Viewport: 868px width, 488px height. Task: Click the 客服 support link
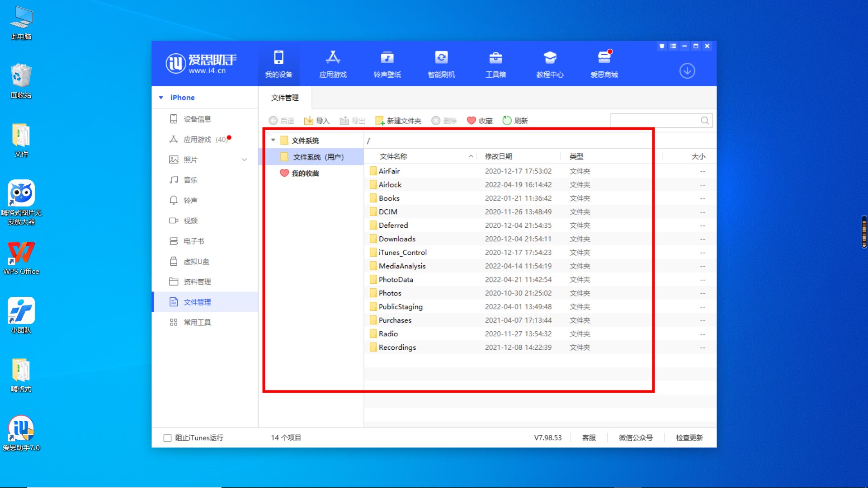coord(589,438)
